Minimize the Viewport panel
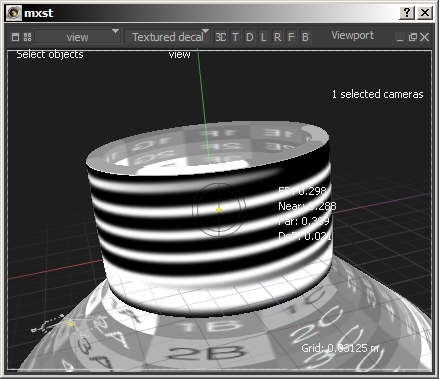The image size is (439, 379). 400,37
